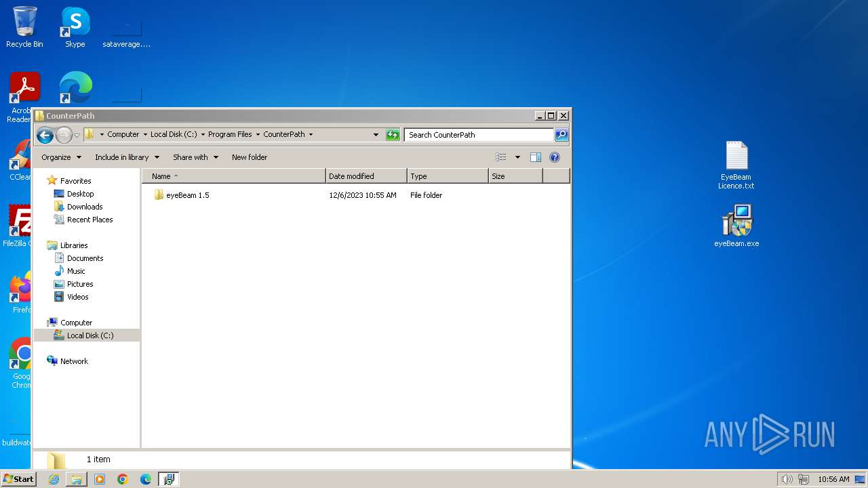Open the Windows Start menu
The width and height of the screenshot is (868, 488).
coord(19,479)
